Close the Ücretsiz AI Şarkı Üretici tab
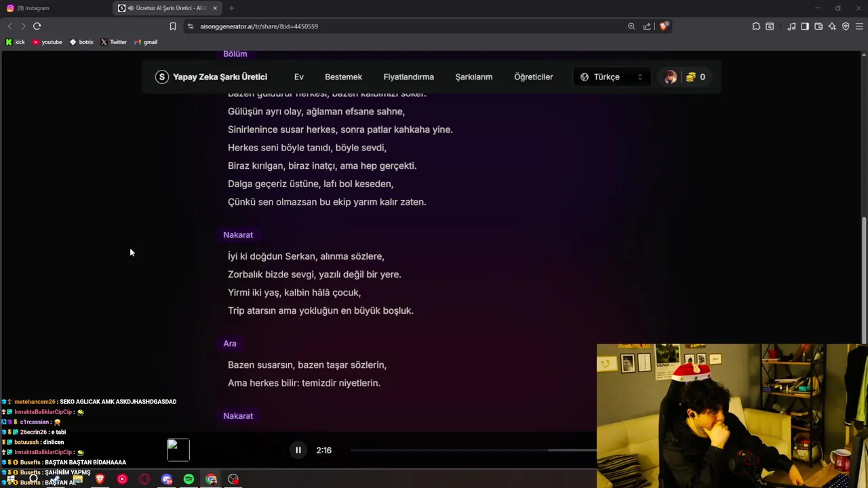 click(215, 8)
